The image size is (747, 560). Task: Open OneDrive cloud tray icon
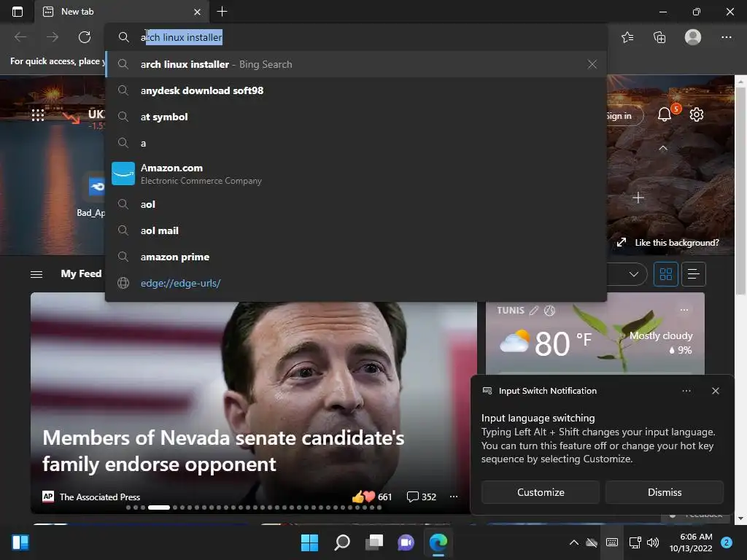click(x=592, y=542)
